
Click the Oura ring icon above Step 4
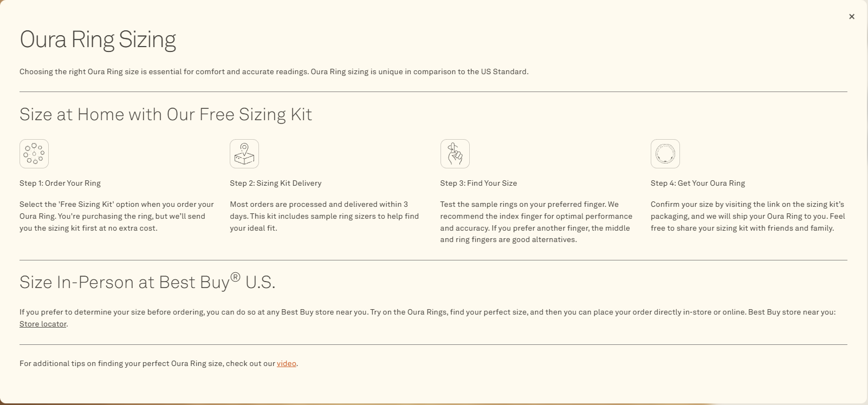[665, 154]
